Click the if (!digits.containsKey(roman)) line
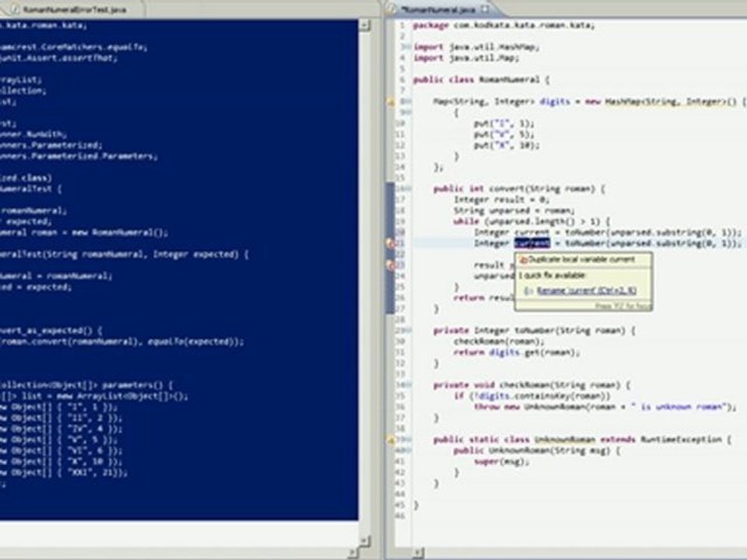The width and height of the screenshot is (747, 560). (x=531, y=396)
